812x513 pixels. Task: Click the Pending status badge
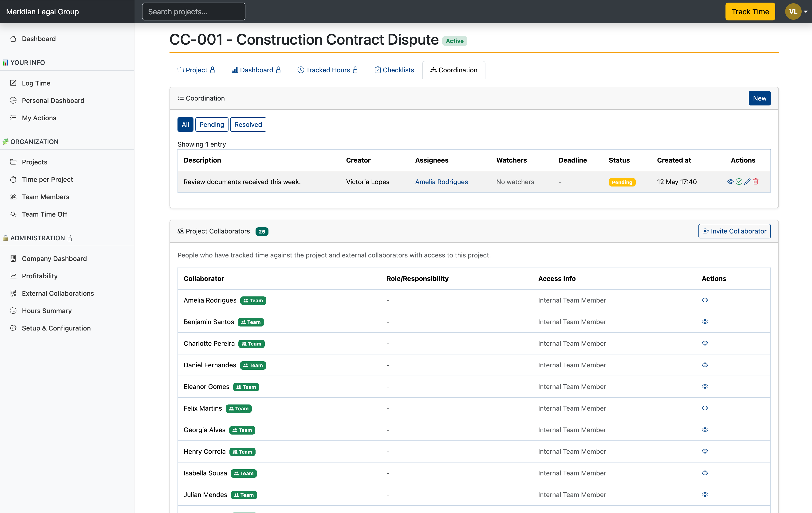click(x=622, y=182)
